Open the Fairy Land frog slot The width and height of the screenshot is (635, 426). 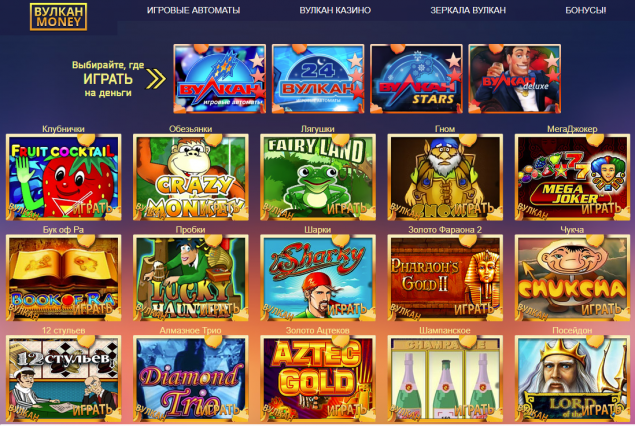click(x=318, y=177)
